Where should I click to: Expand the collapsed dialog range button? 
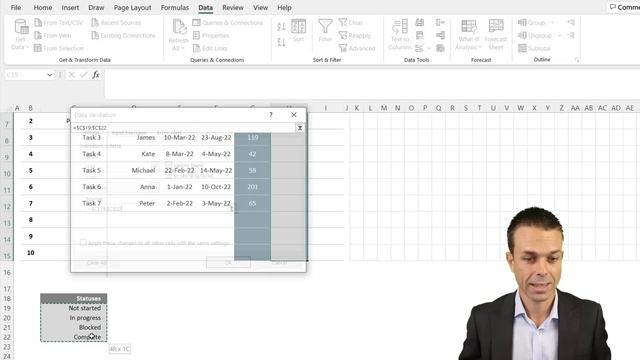(x=300, y=128)
